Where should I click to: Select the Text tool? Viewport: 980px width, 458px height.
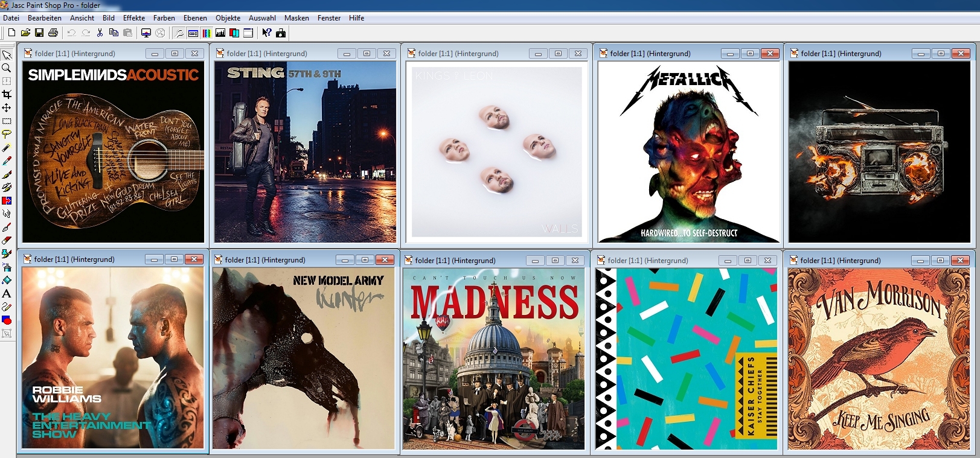tap(7, 294)
